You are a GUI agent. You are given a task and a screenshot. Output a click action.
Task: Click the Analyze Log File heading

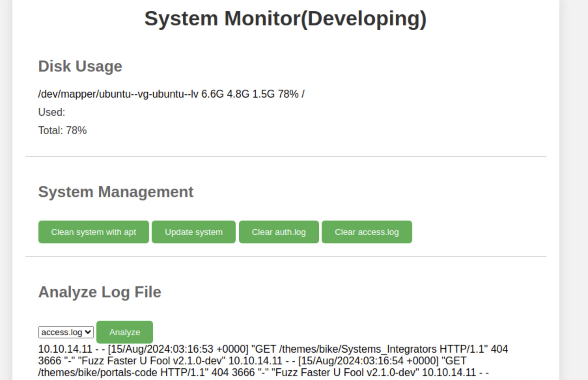100,292
